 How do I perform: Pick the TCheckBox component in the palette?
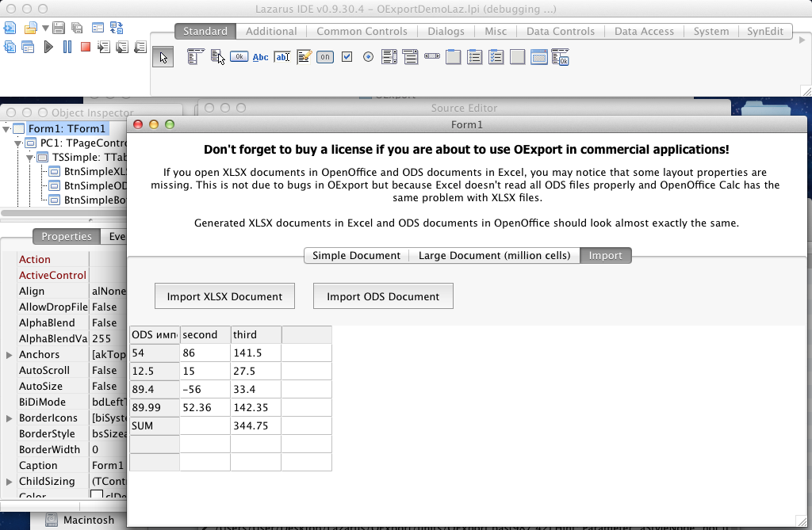pos(347,57)
